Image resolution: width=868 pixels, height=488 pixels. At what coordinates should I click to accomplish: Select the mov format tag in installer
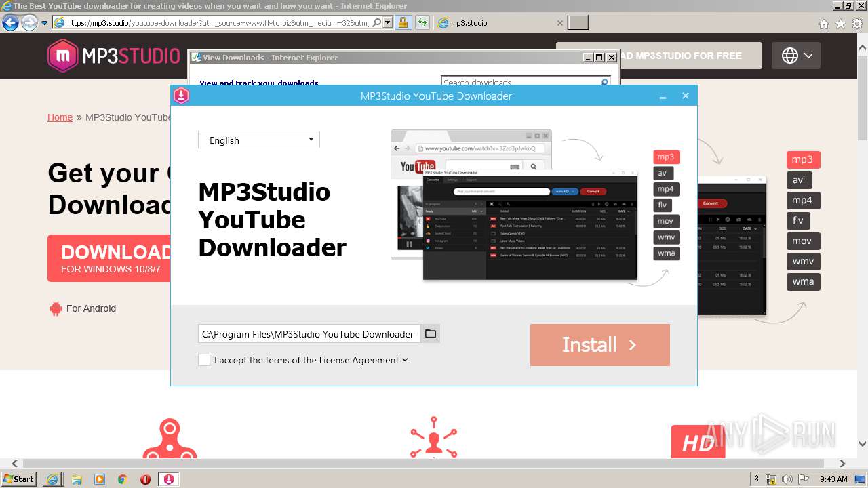pos(665,221)
